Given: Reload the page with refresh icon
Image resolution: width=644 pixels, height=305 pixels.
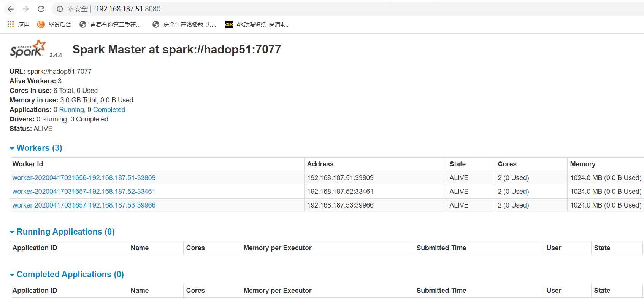Looking at the screenshot, I should coord(41,9).
